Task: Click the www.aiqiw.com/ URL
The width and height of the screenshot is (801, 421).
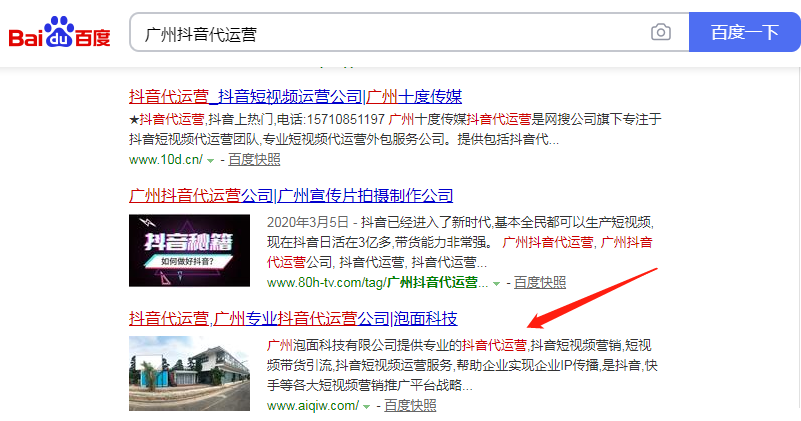Action: [313, 406]
